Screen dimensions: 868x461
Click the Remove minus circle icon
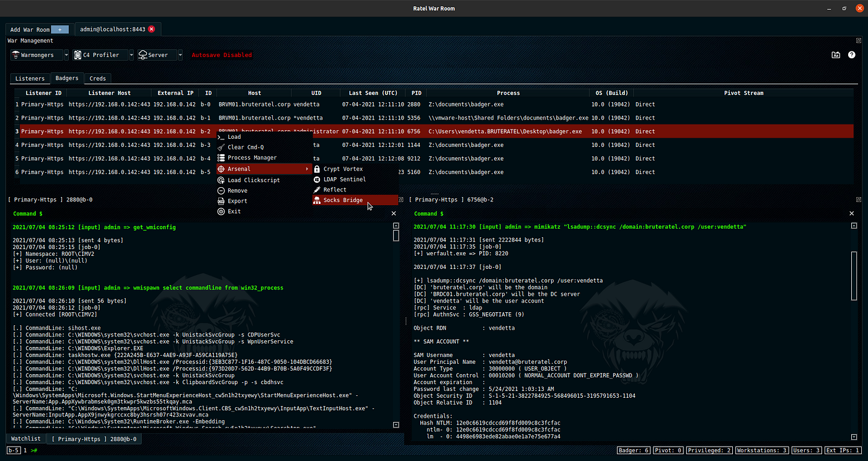click(221, 191)
